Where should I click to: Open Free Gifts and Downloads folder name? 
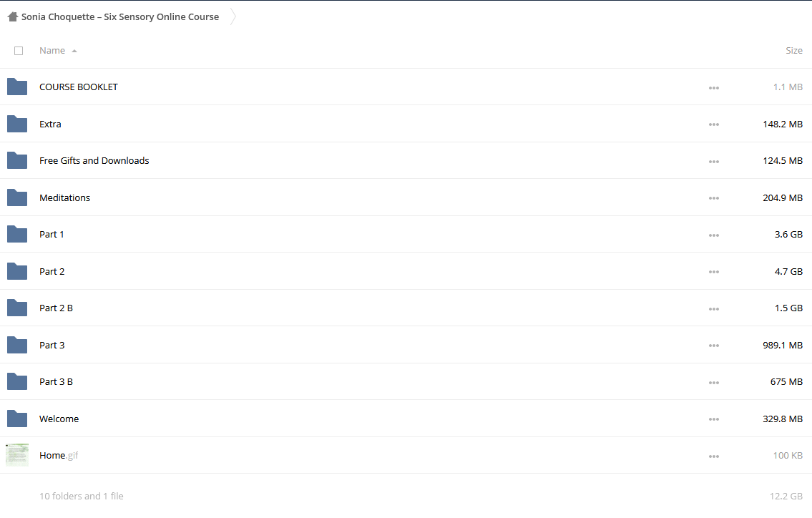pos(94,160)
